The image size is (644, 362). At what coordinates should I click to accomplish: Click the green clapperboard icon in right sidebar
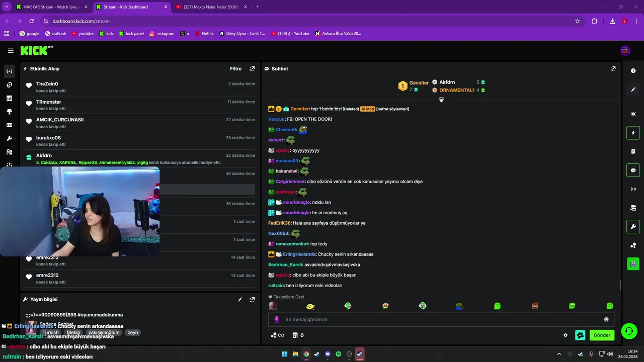[x=633, y=263]
